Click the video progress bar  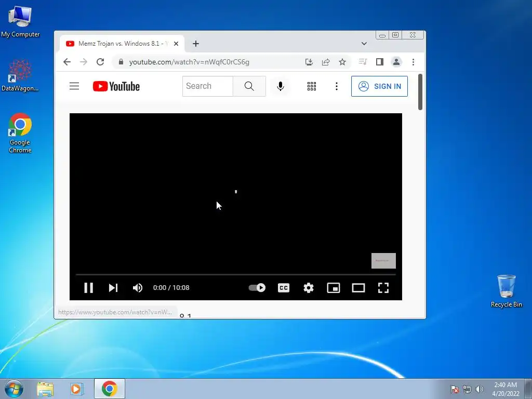click(x=236, y=274)
